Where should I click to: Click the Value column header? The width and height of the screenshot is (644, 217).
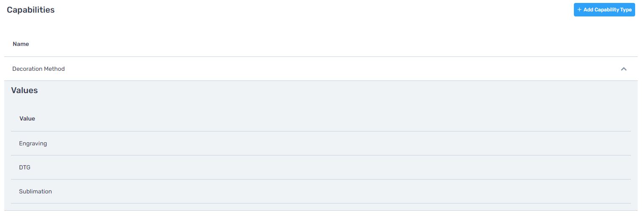point(27,118)
